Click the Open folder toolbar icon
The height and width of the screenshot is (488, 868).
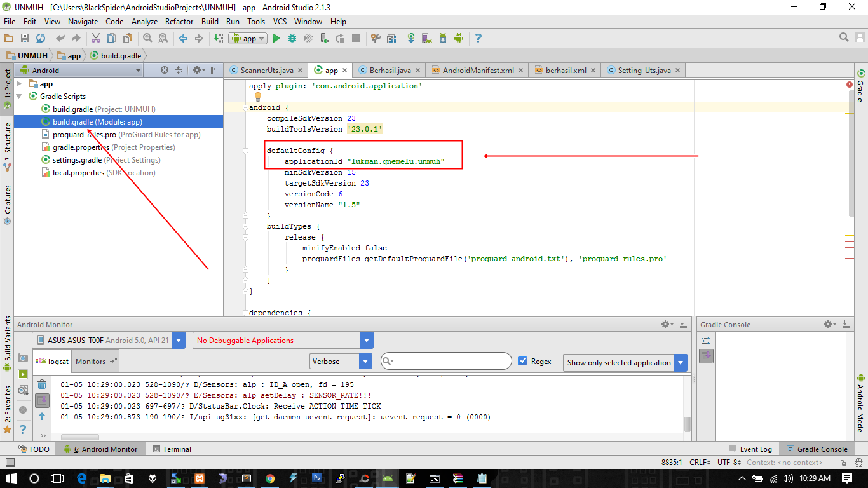point(9,38)
